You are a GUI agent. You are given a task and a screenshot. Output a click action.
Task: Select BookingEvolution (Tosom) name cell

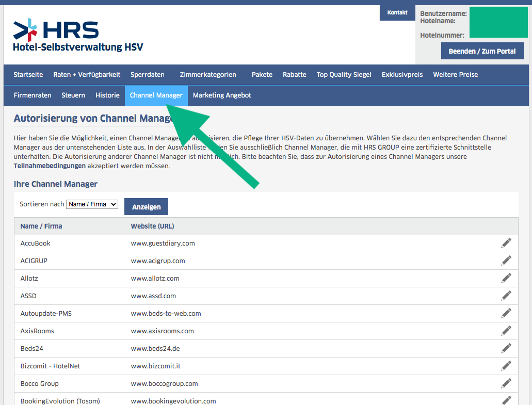(60, 401)
